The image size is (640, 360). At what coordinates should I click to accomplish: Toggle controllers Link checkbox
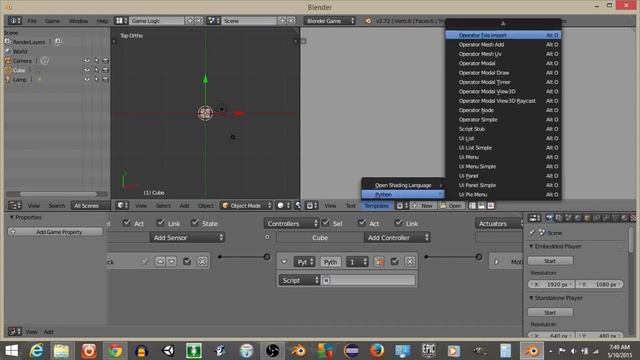(x=398, y=223)
